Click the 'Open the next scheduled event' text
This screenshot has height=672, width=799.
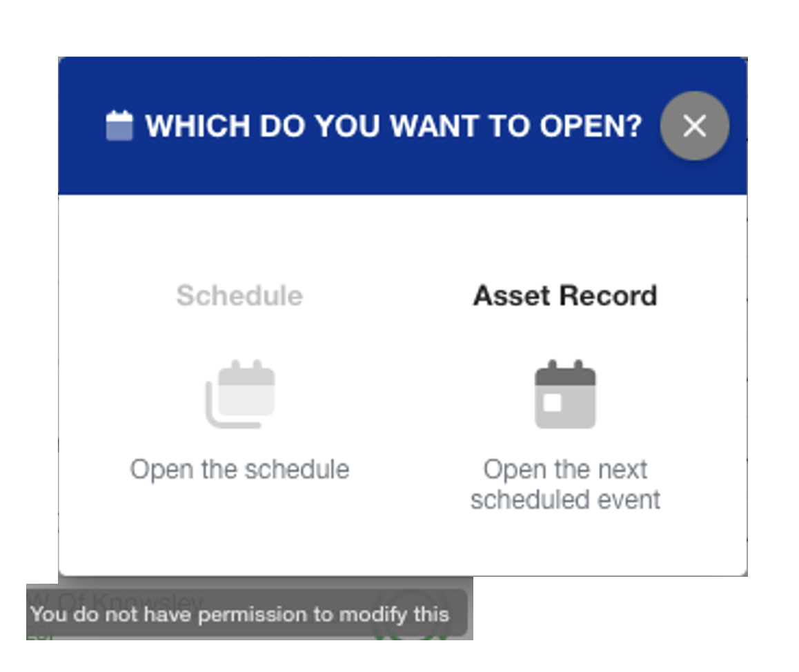point(565,484)
